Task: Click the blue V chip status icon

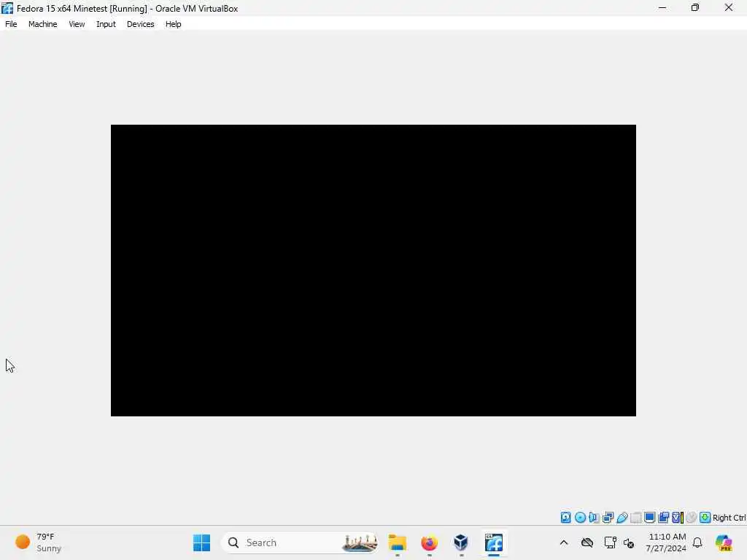Action: (677, 518)
